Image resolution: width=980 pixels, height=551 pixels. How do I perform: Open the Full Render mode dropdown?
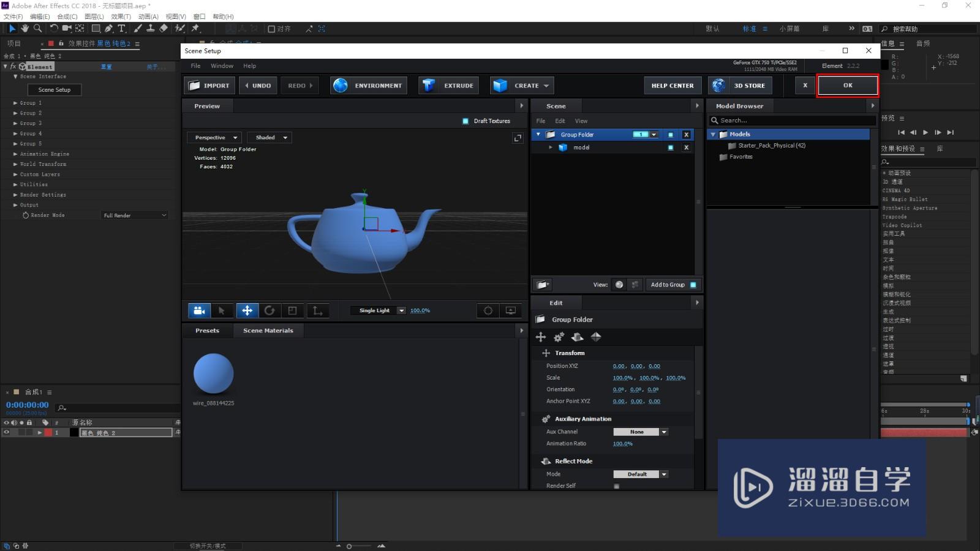[x=135, y=216]
